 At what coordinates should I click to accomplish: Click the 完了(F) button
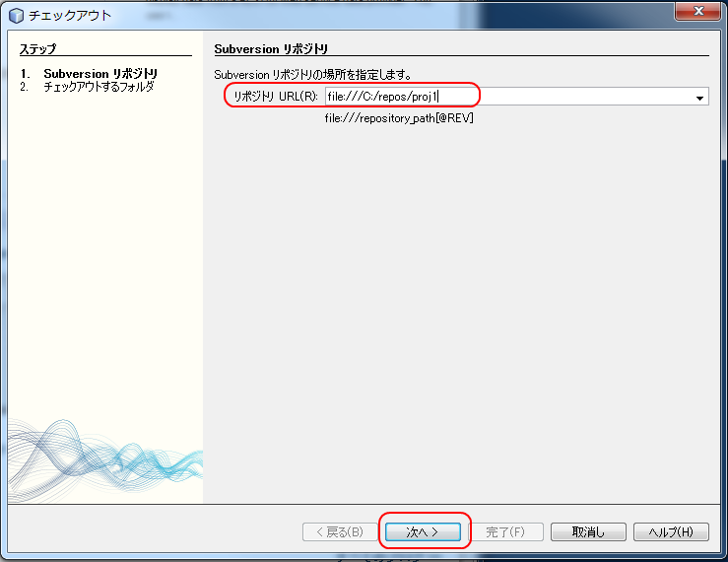(505, 531)
